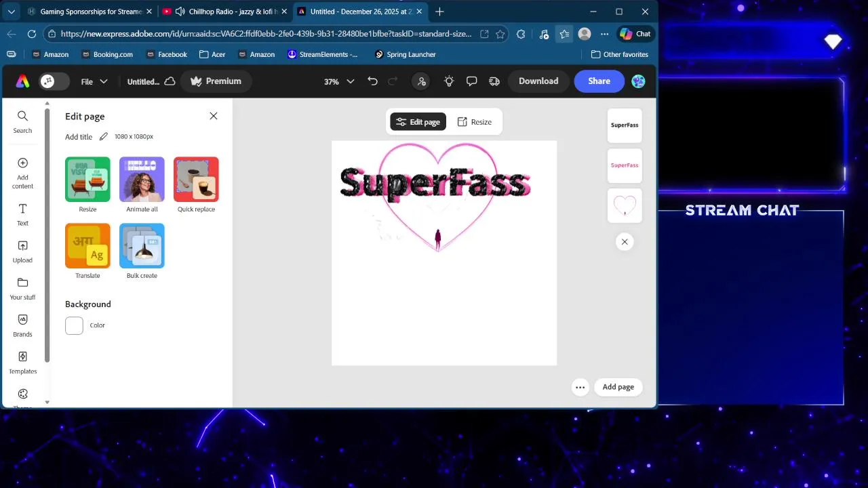Open Adobe Express home logo
Viewport: 868px width, 488px height.
pos(22,81)
